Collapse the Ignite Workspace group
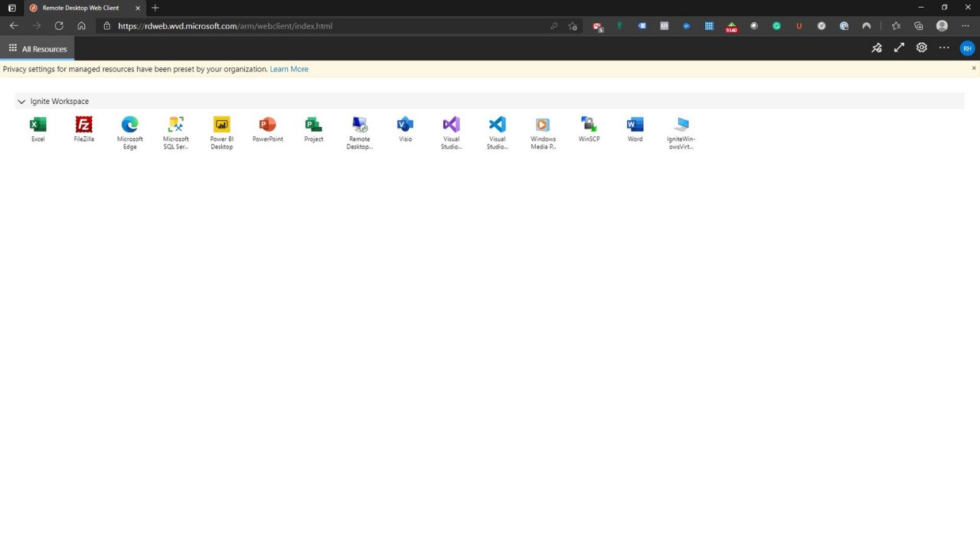Viewport: 980px width, 551px height. tap(21, 101)
